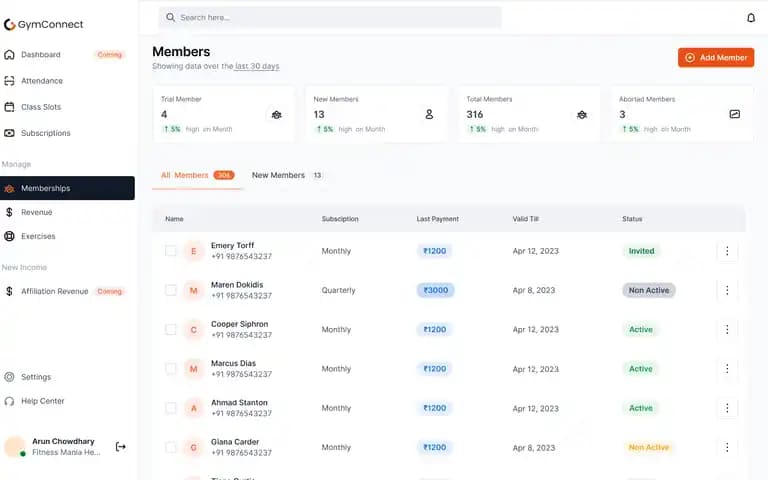The width and height of the screenshot is (768, 480).
Task: Click the New Members person icon
Action: click(429, 114)
